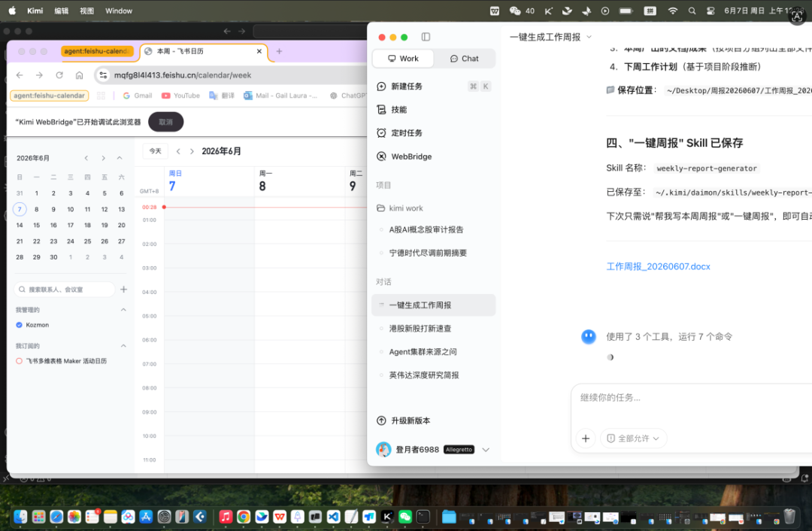Click the 今天 button in calendar

tap(156, 151)
